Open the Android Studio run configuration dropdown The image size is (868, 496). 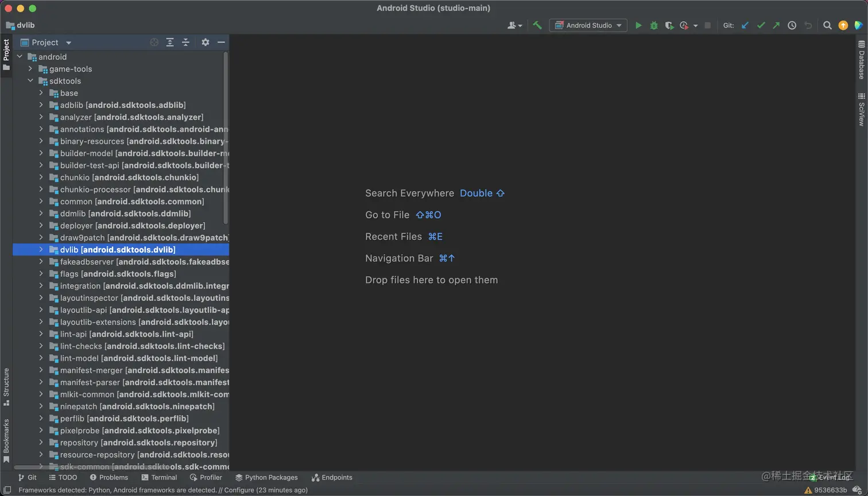point(588,25)
